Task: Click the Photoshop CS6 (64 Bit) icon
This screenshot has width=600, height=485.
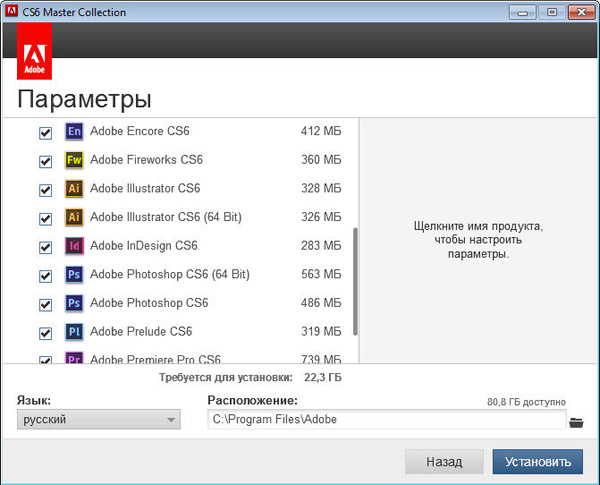Action: click(x=73, y=275)
